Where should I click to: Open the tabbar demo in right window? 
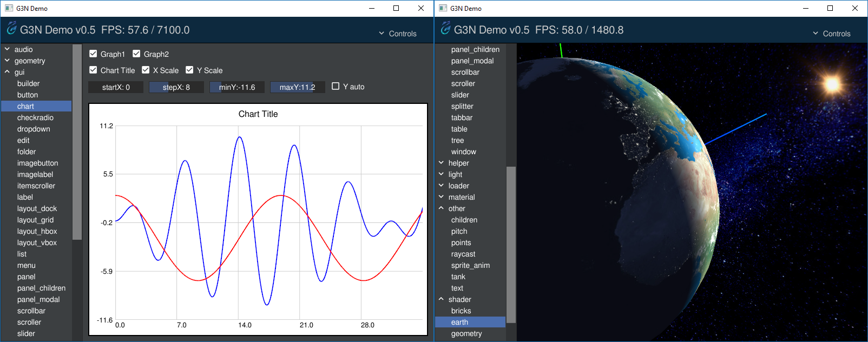(470, 117)
